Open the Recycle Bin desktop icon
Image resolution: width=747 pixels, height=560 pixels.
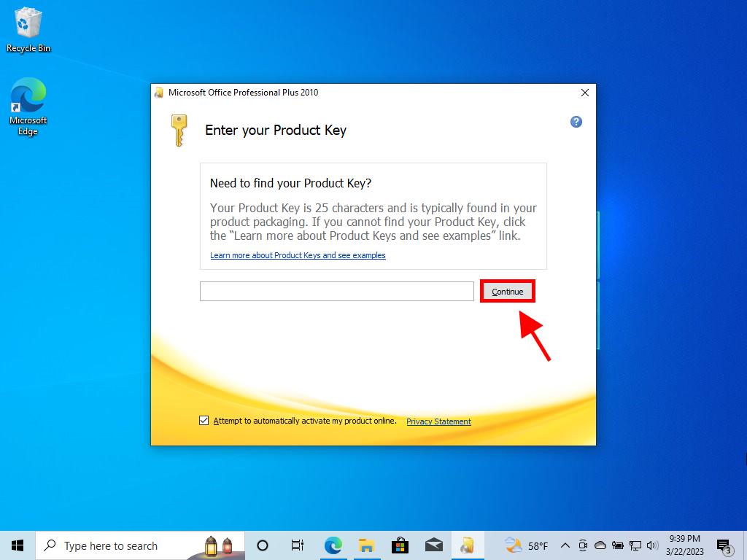tap(28, 30)
